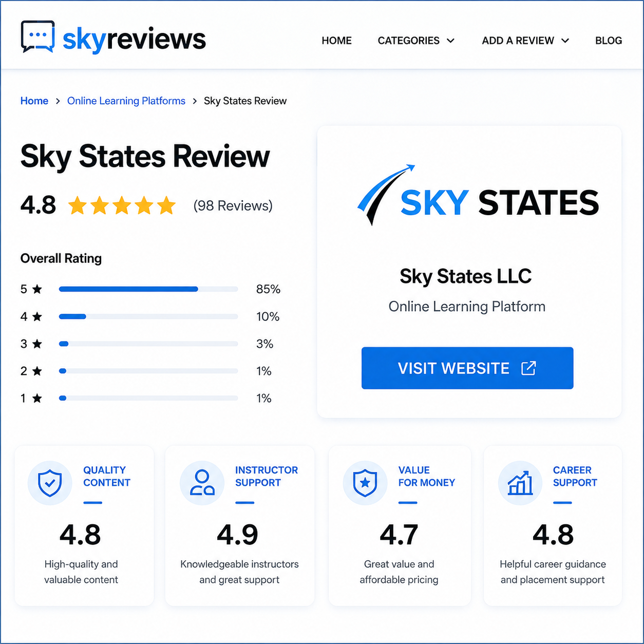Screen dimensions: 644x644
Task: Click the Instructor Support person icon
Action: 202,483
